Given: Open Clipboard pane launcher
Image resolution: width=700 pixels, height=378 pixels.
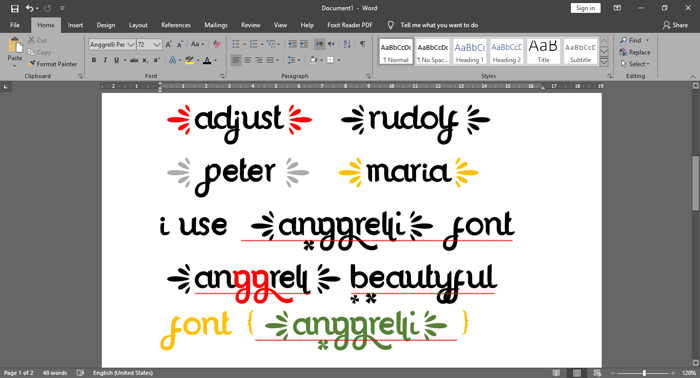Looking at the screenshot, I should tap(80, 76).
